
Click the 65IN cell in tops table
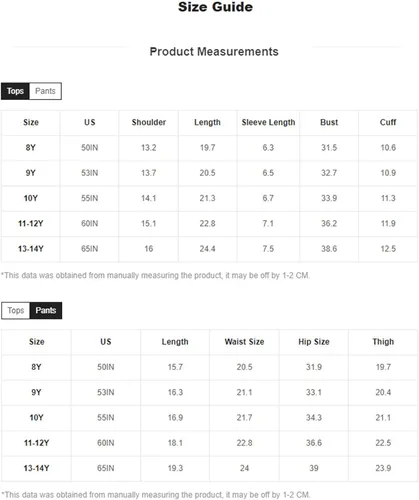[90, 249]
